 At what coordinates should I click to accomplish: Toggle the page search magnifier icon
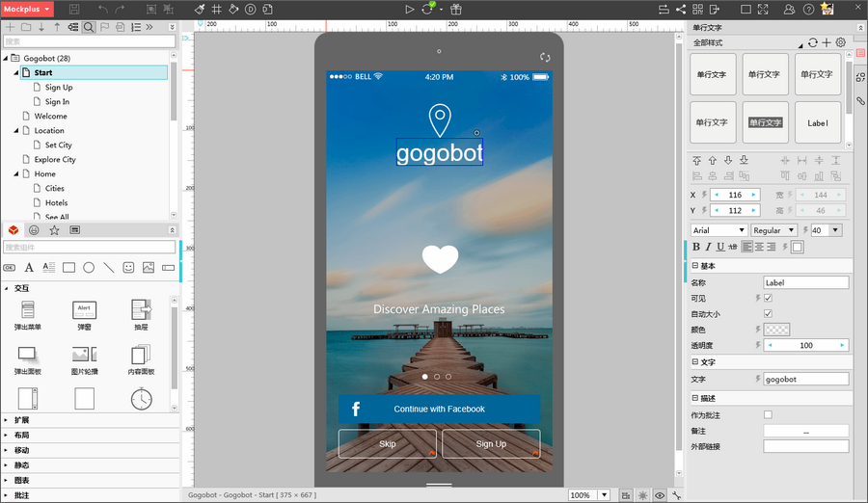tap(89, 27)
